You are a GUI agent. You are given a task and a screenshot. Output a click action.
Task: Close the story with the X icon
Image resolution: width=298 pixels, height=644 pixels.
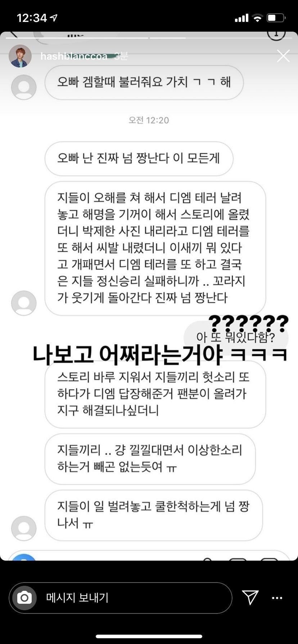(x=283, y=56)
